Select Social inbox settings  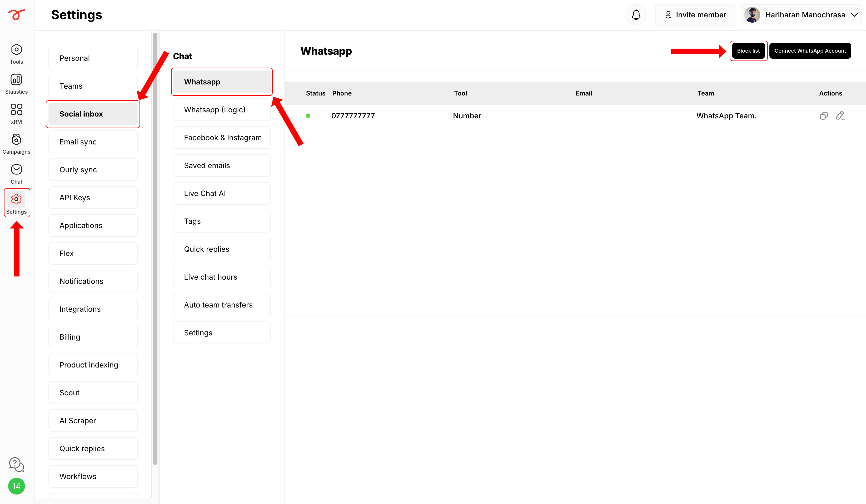[x=93, y=114]
